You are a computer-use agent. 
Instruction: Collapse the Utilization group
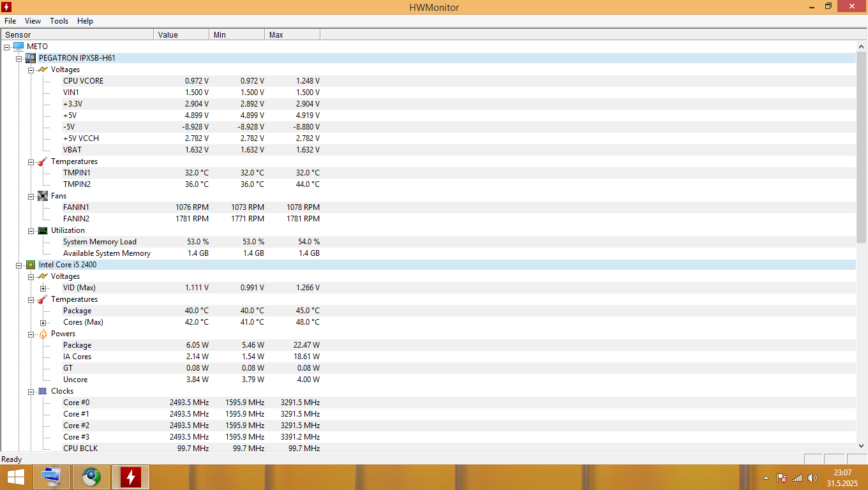[31, 230]
